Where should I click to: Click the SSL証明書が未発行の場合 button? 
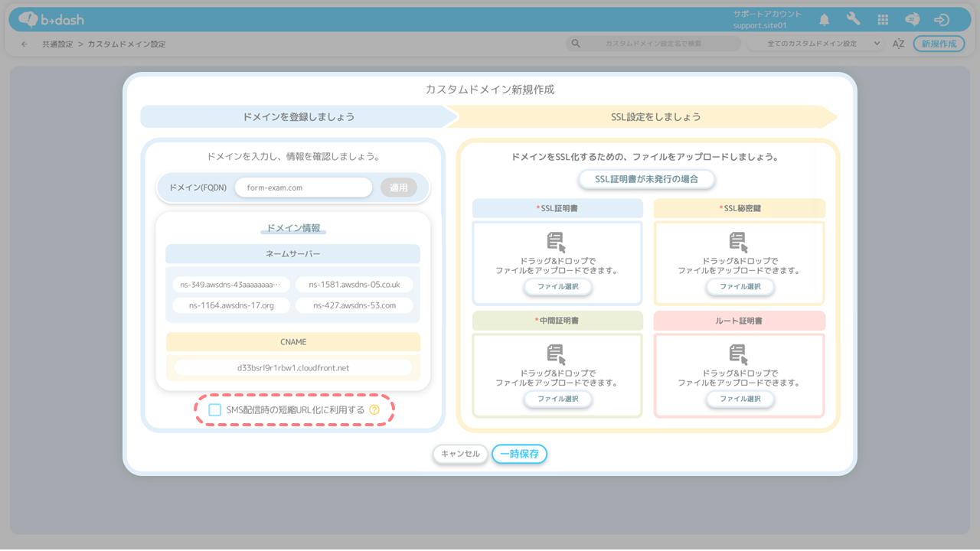pyautogui.click(x=647, y=179)
